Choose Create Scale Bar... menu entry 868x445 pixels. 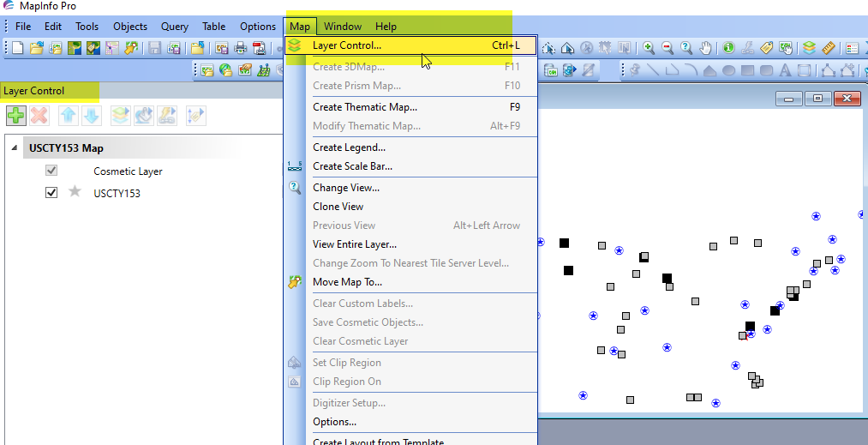(410, 166)
